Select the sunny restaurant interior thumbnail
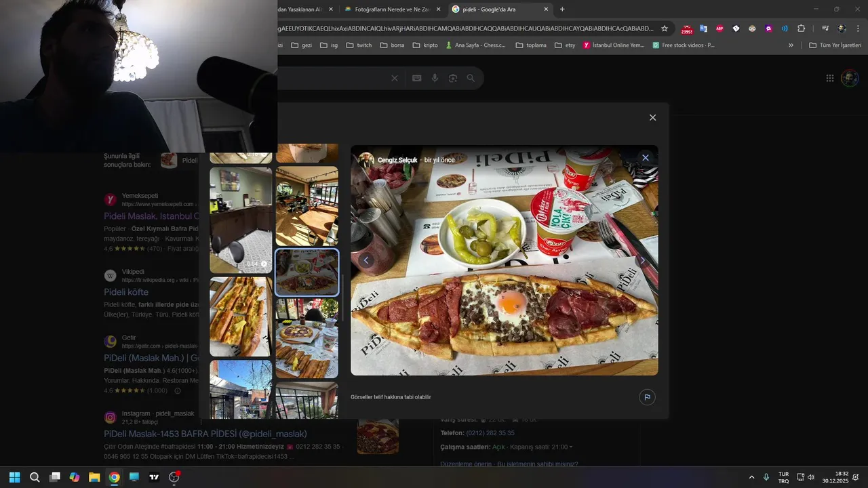 (x=307, y=206)
